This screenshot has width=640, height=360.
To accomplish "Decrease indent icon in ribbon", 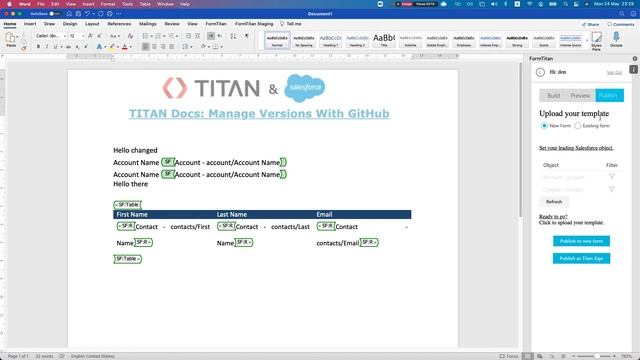I will [x=189, y=36].
